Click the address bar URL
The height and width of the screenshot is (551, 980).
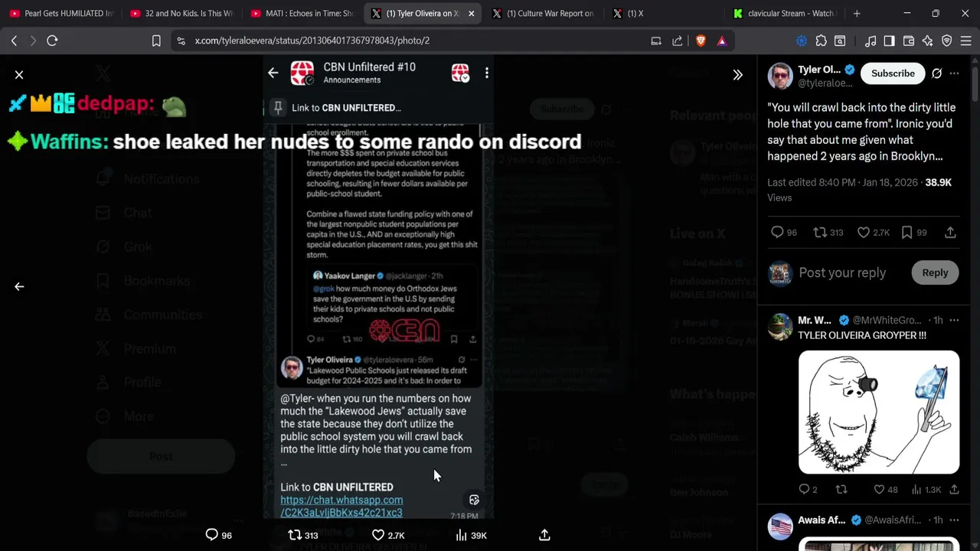[x=312, y=41]
